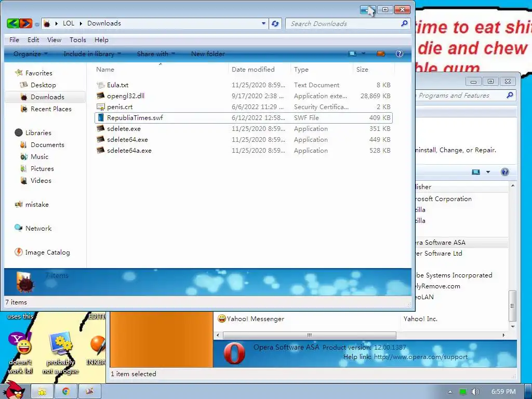Click the volume icon in system tray
This screenshot has width=532, height=399.
click(475, 392)
